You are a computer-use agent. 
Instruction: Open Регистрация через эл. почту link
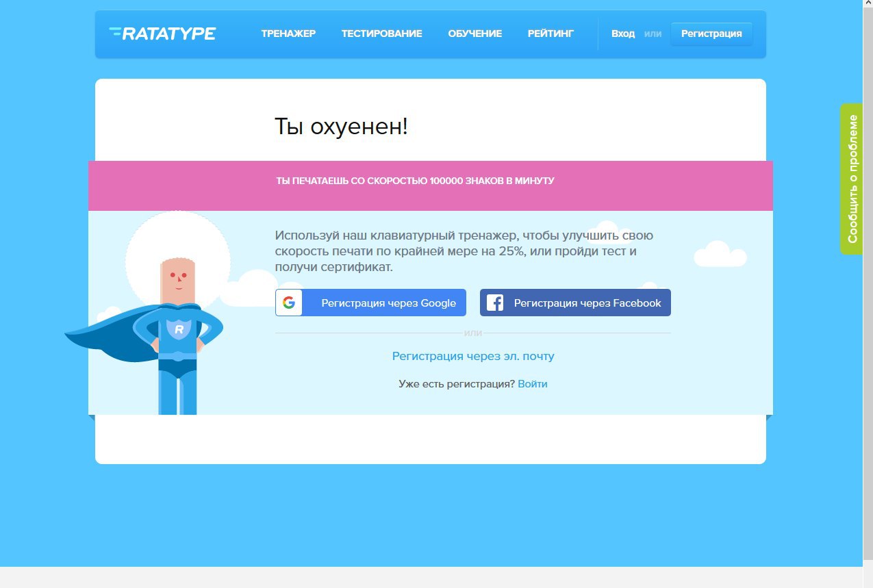[473, 356]
